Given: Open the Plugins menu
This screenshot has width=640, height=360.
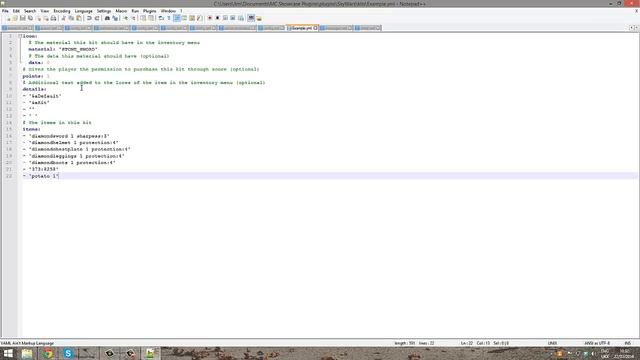Looking at the screenshot, I should (149, 11).
